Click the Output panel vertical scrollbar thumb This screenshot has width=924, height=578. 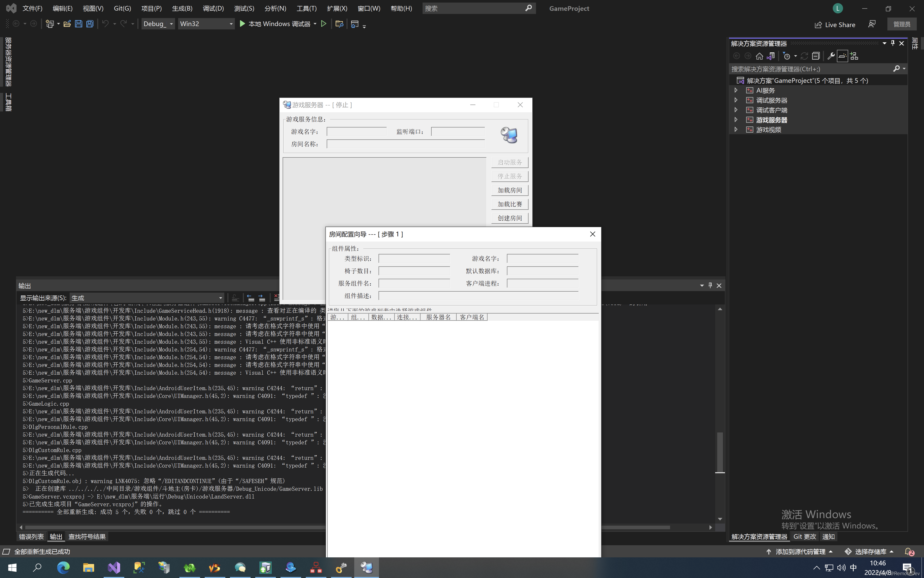click(x=720, y=452)
